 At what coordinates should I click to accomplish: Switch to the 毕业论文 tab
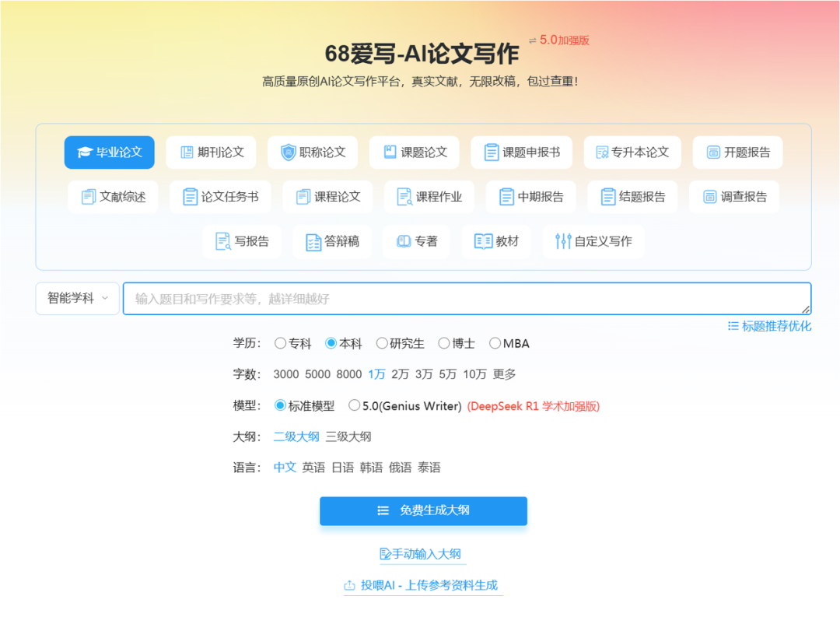pyautogui.click(x=110, y=152)
